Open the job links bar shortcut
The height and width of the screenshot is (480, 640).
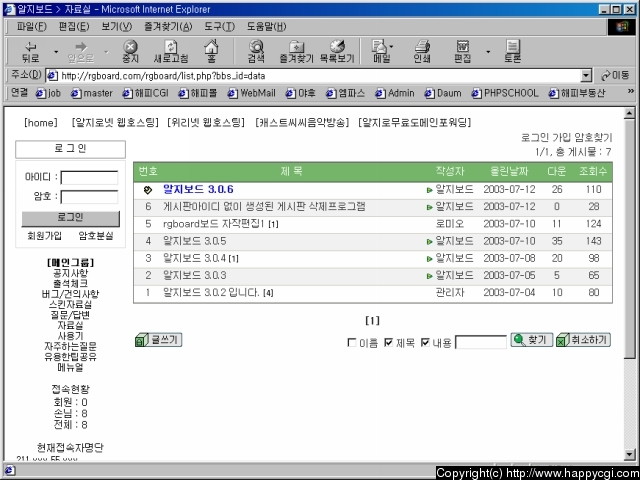click(x=48, y=93)
